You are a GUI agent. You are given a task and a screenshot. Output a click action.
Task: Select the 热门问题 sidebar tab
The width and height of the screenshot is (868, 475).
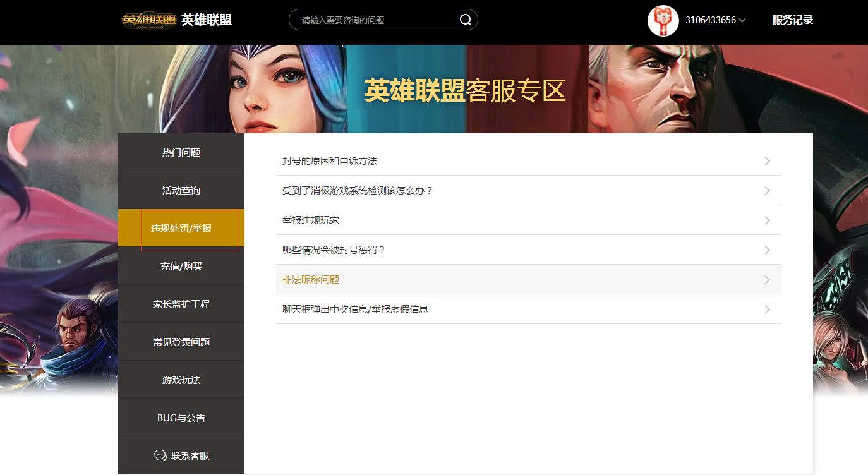(x=181, y=152)
